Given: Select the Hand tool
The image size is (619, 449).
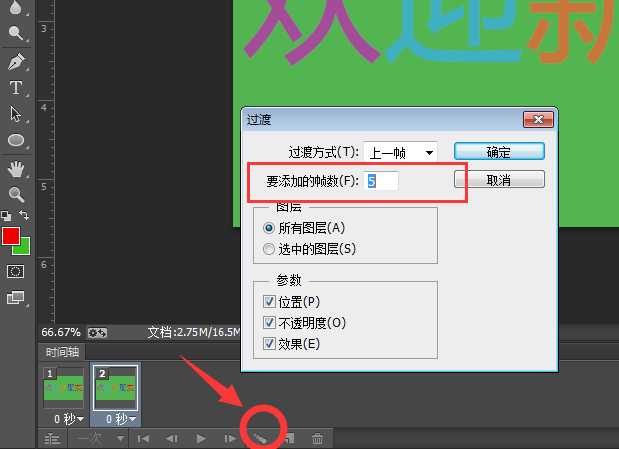Looking at the screenshot, I should pos(16,168).
